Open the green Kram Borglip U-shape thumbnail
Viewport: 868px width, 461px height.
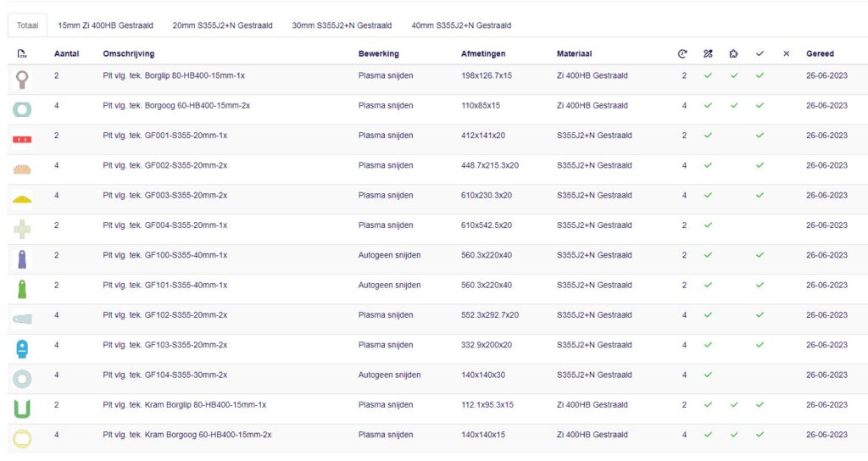pos(21,408)
